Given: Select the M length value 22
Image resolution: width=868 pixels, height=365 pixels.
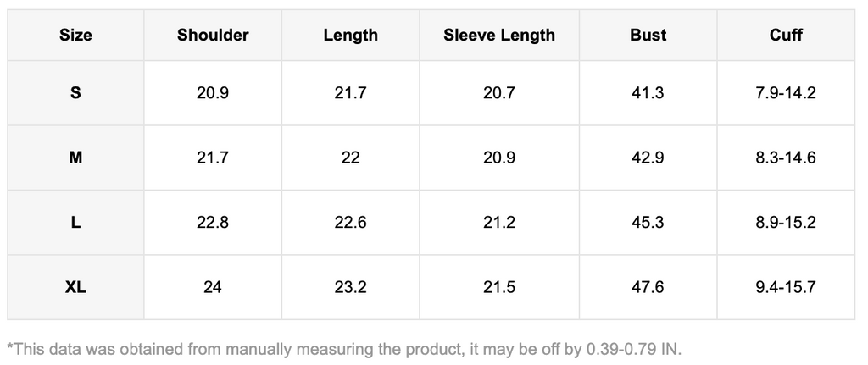Looking at the screenshot, I should tap(350, 158).
